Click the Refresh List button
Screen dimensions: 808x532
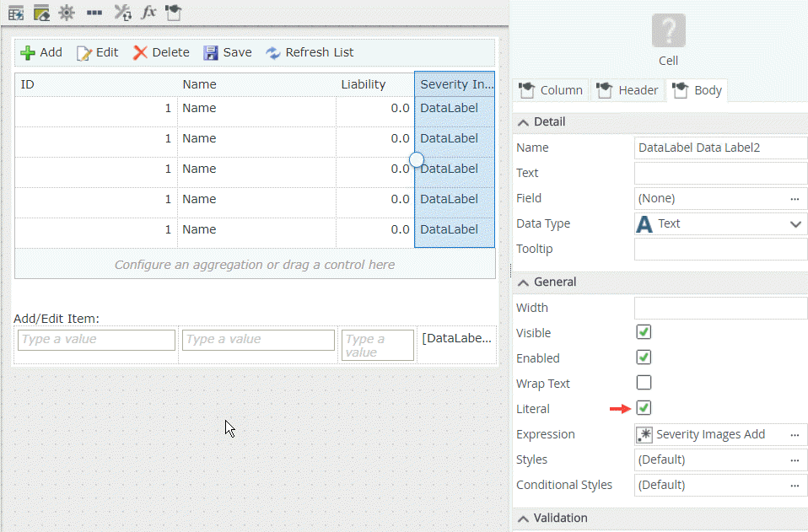310,52
